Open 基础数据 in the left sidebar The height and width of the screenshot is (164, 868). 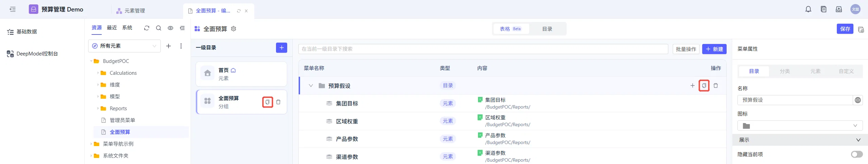(x=22, y=32)
